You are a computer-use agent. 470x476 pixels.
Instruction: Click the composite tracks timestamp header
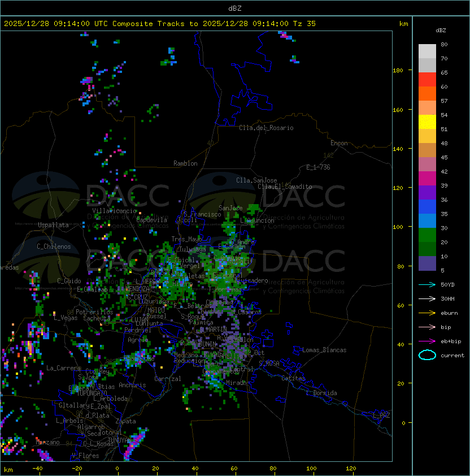click(160, 24)
